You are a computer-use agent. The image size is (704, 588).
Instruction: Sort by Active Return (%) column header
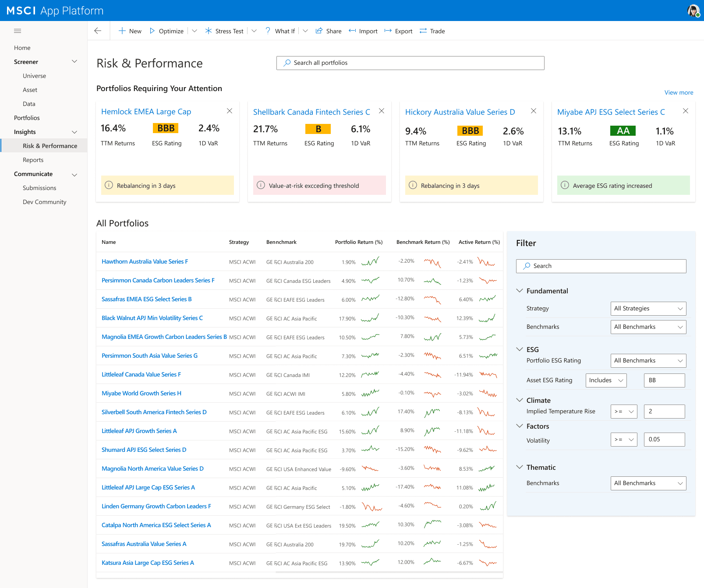479,242
